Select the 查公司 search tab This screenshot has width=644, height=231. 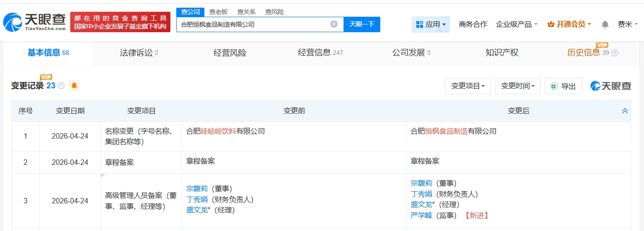pyautogui.click(x=190, y=12)
